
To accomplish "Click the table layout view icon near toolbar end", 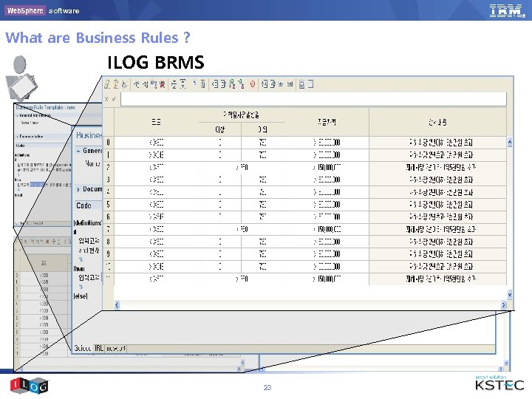I will pos(301,84).
